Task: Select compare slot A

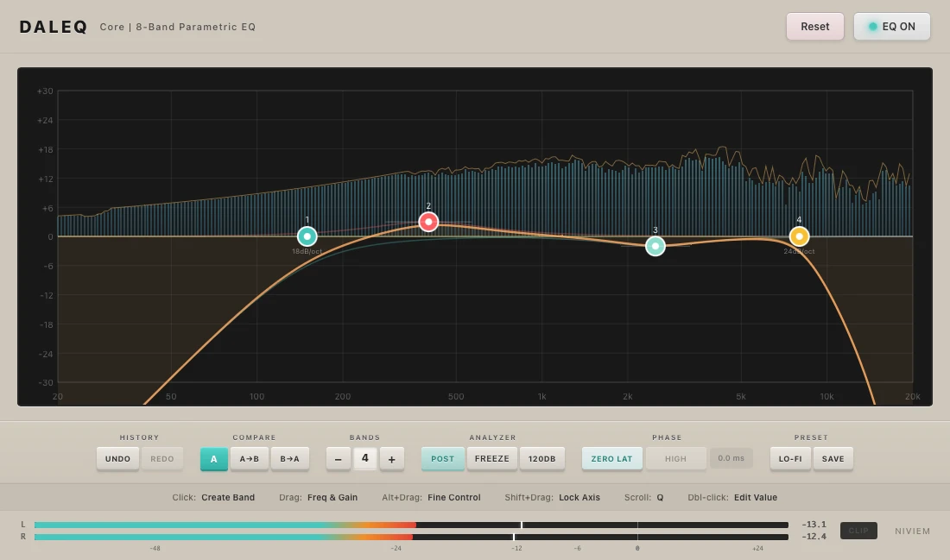Action: [214, 459]
